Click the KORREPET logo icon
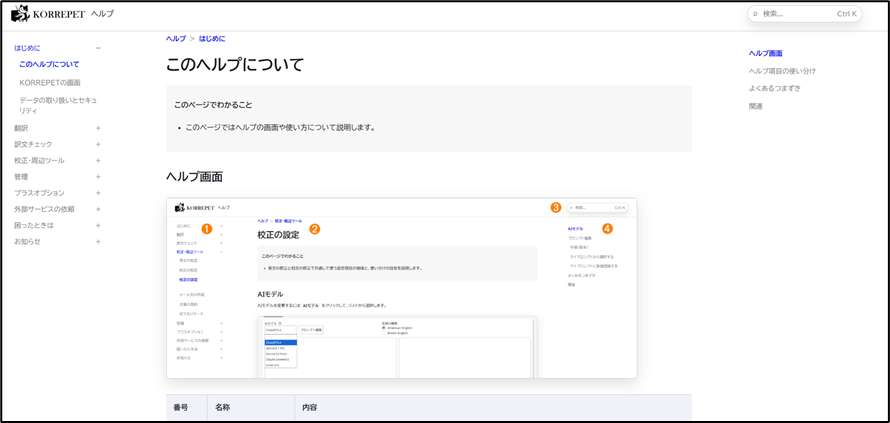The height and width of the screenshot is (423, 890). (x=19, y=14)
